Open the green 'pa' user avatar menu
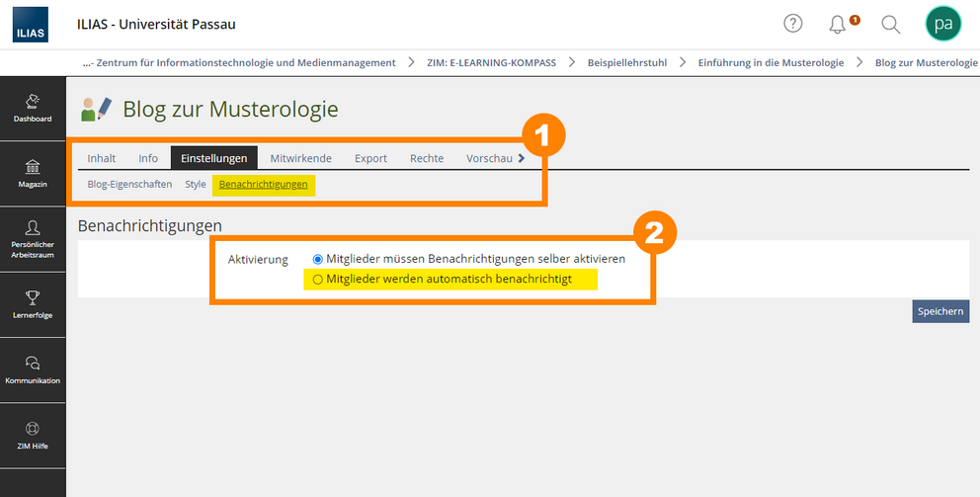The image size is (980, 497). (x=943, y=24)
